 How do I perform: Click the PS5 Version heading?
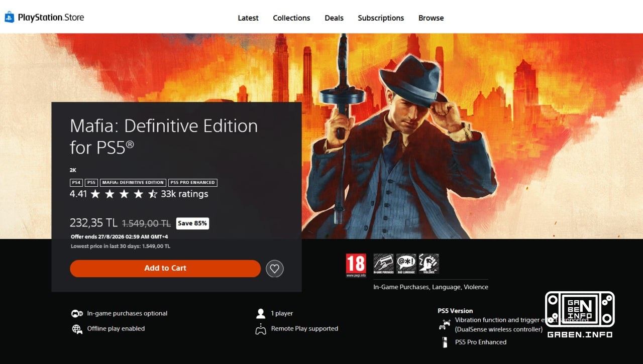(x=455, y=311)
